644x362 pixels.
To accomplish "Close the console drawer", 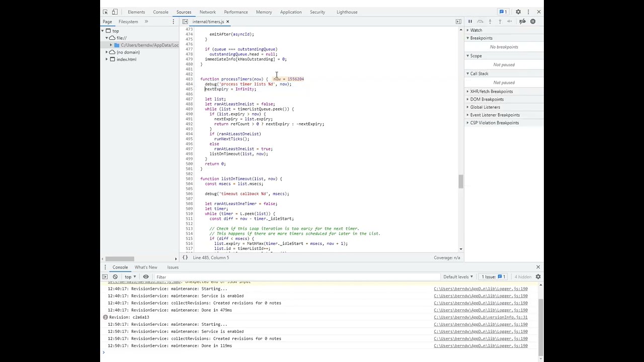I will point(538,267).
